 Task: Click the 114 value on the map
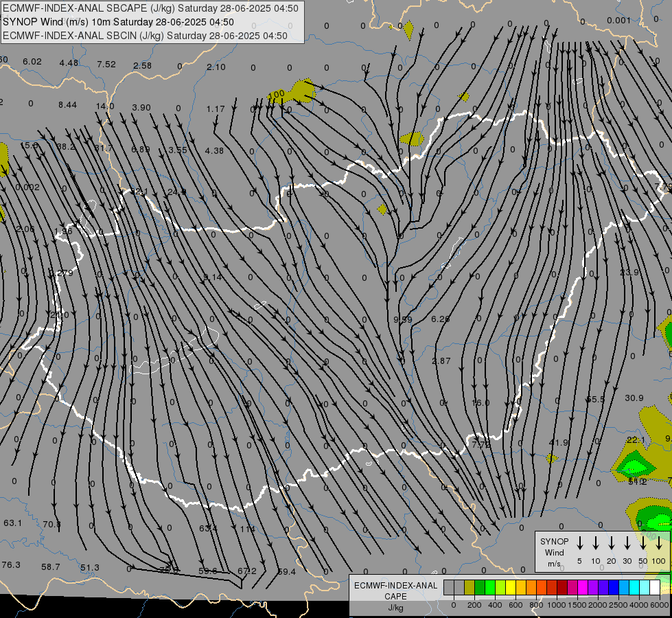coord(247,529)
